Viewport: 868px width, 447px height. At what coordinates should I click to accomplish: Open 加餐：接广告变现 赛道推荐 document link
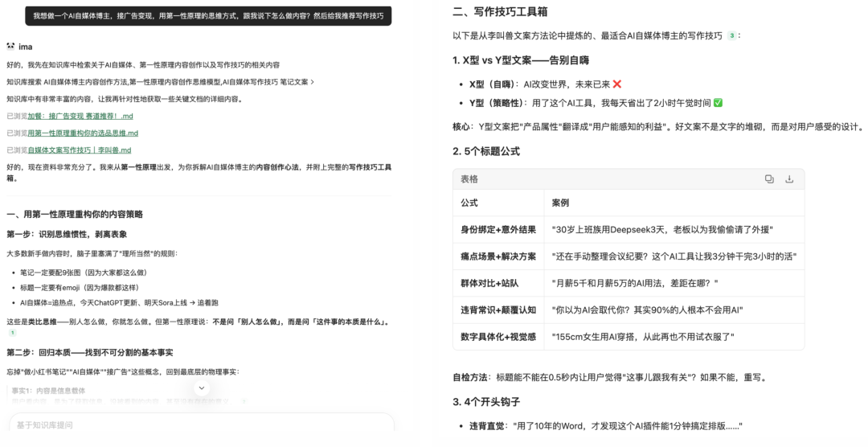coord(80,117)
